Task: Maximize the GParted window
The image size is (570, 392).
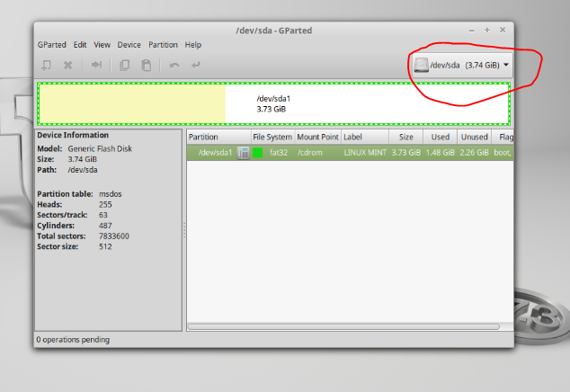Action: pos(487,31)
